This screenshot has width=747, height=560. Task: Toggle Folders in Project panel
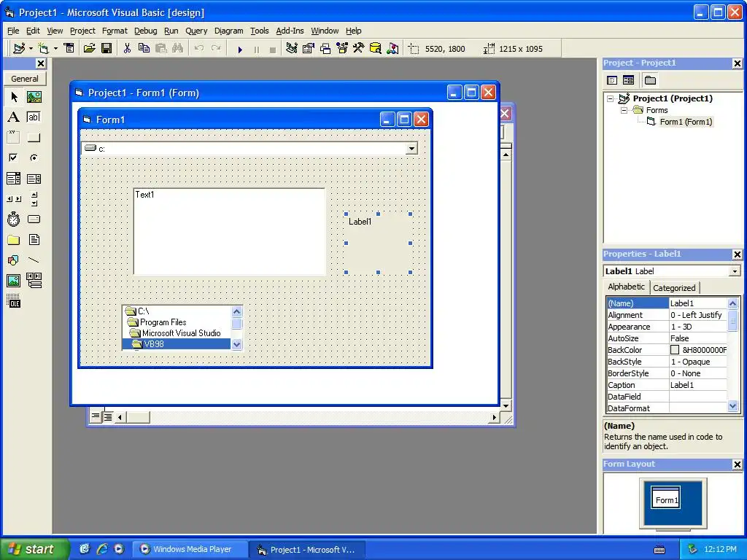(650, 80)
